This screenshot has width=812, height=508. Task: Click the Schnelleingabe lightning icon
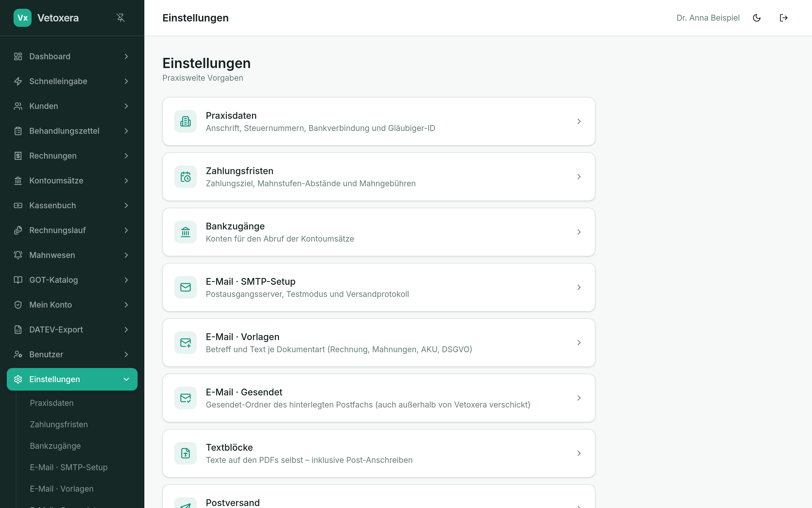click(18, 81)
